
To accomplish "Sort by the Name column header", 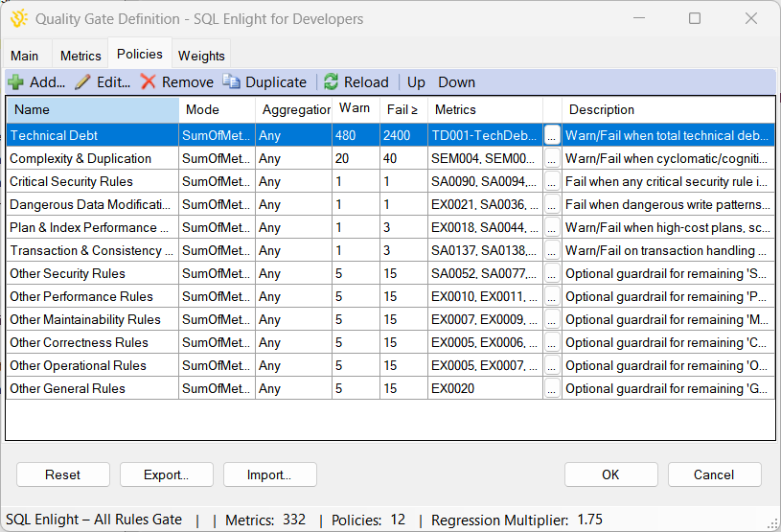I will 93,109.
